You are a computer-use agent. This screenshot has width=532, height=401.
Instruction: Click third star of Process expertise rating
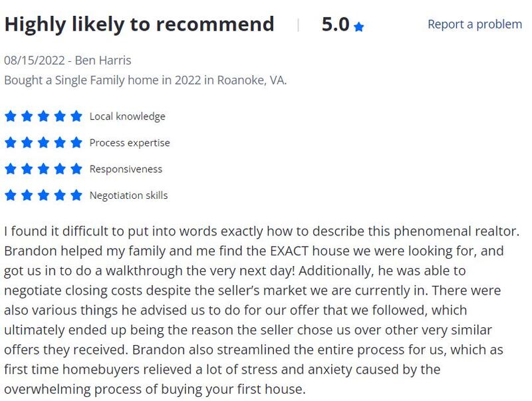43,142
